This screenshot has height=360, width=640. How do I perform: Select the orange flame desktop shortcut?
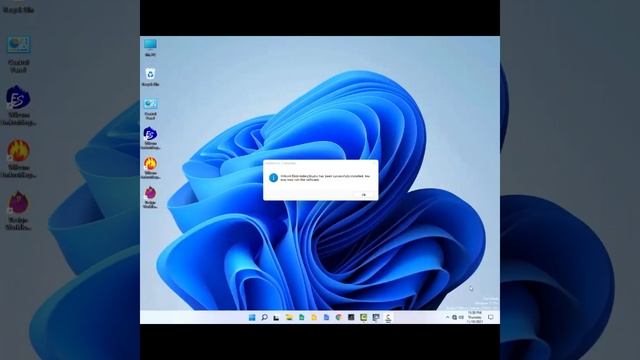(x=150, y=168)
